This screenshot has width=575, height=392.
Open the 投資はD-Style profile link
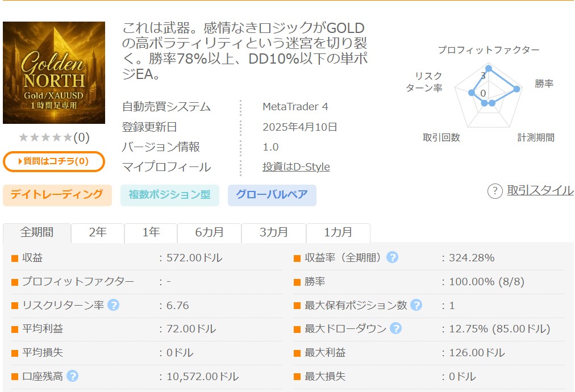tap(296, 167)
